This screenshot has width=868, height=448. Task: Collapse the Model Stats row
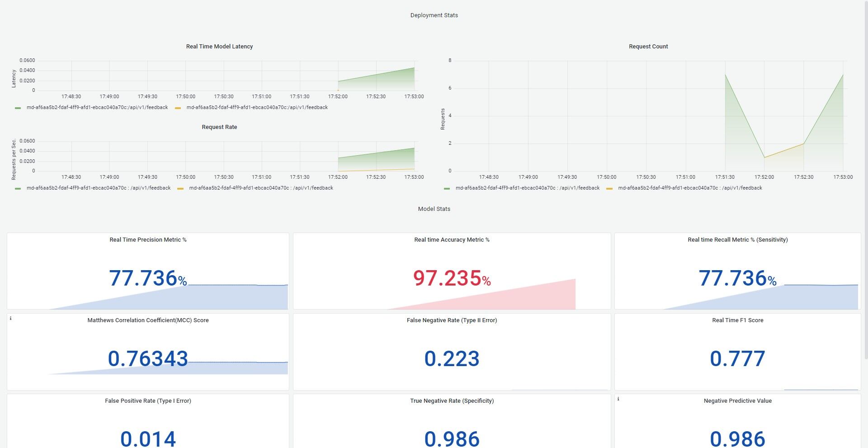point(434,209)
